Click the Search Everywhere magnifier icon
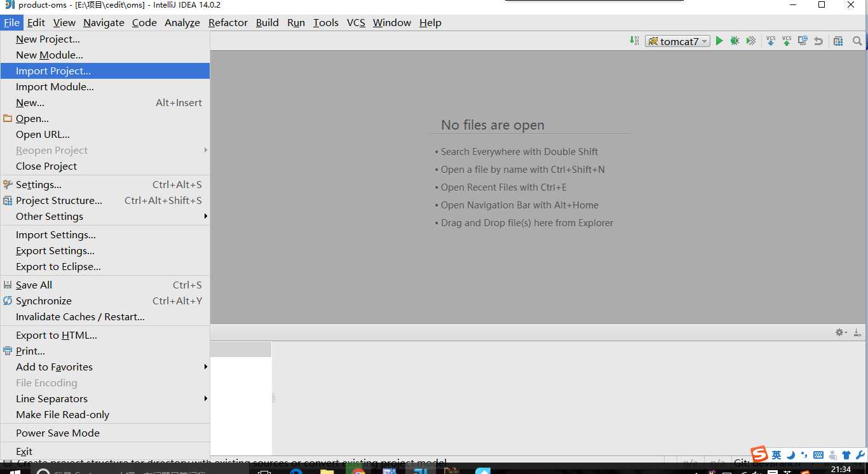The height and width of the screenshot is (474, 868). [x=857, y=41]
